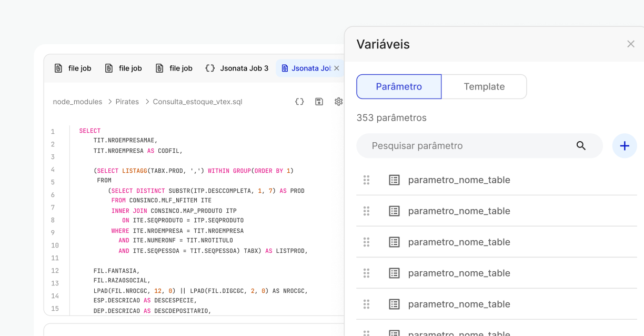Click the drag handle of the fourth parameter row
The image size is (644, 336).
tap(366, 273)
